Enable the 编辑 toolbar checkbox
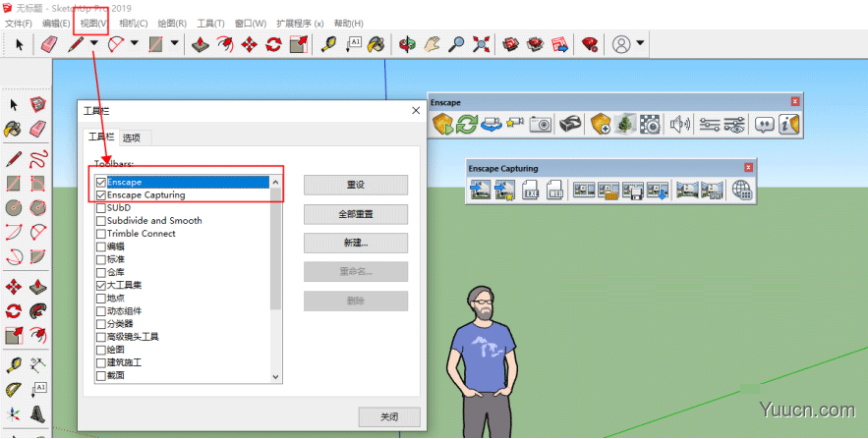 [100, 247]
